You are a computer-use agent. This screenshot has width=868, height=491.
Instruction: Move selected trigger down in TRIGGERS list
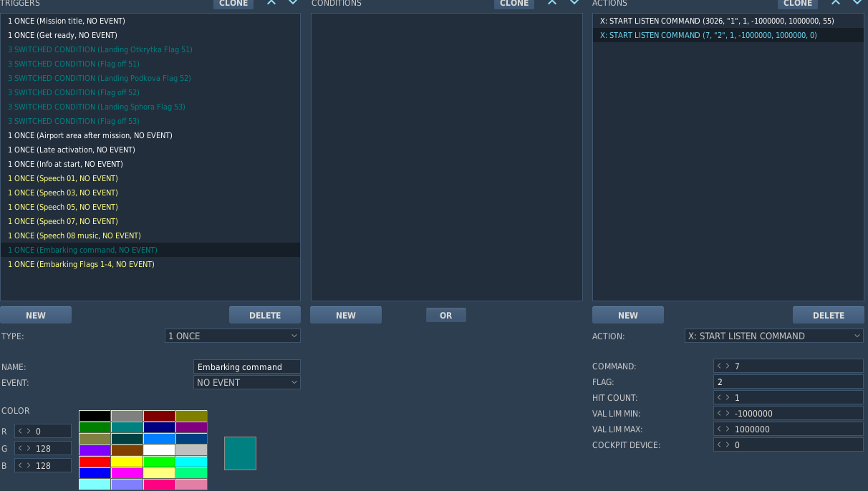pos(293,3)
